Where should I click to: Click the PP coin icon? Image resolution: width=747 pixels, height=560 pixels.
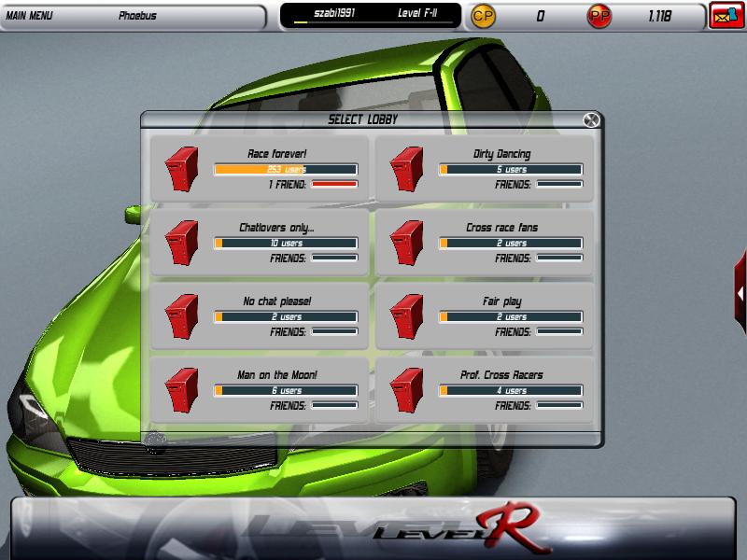tap(599, 16)
